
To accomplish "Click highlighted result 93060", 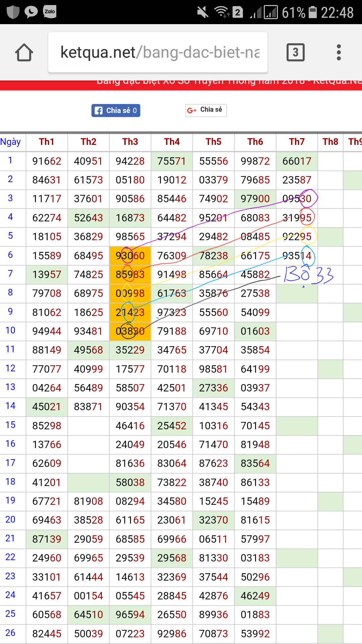I will coord(130,256).
